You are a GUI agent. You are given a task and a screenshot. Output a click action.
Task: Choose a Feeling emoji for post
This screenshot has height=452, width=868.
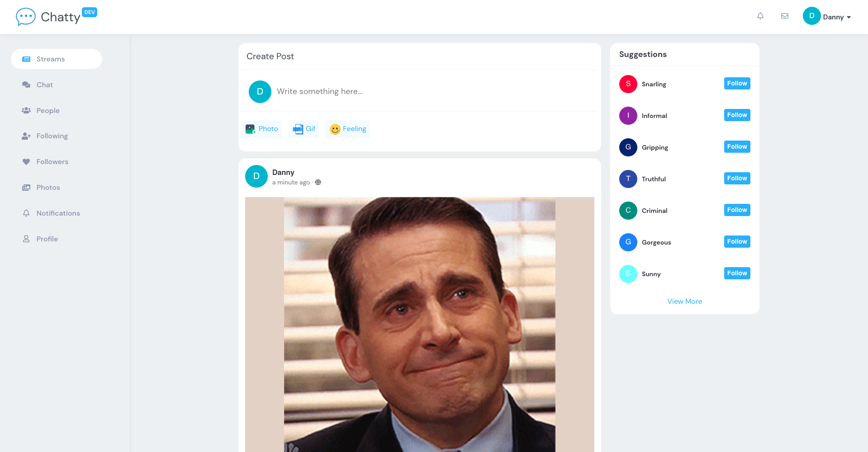click(x=348, y=129)
